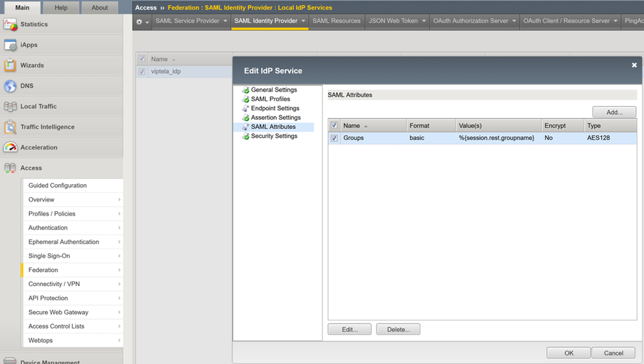Click the Local Traffic icon
The height and width of the screenshot is (364, 644).
(10, 106)
